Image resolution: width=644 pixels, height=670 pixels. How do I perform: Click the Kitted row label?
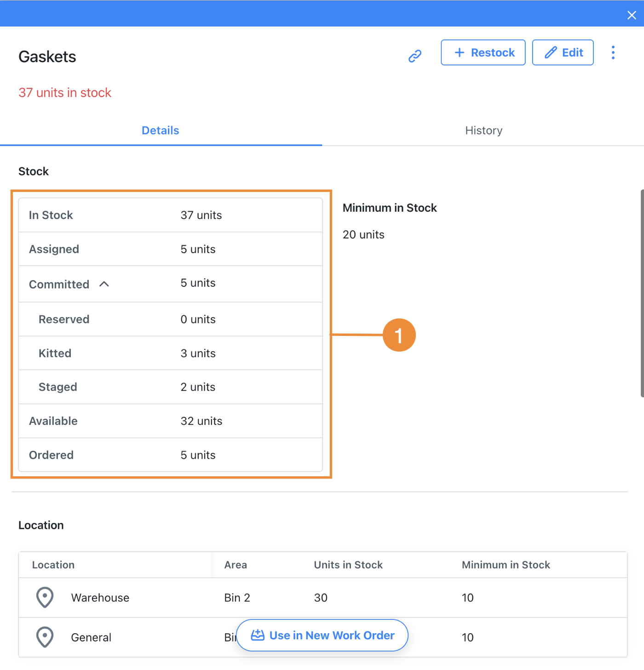(x=55, y=353)
